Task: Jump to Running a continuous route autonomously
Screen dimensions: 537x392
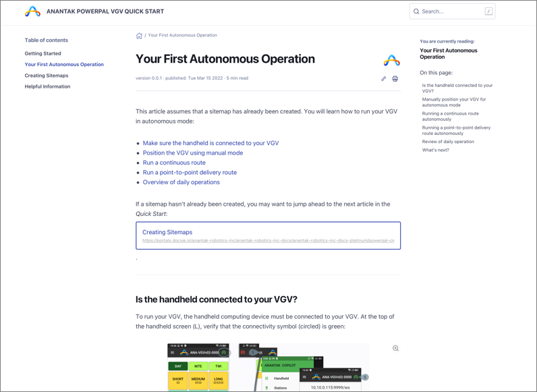Action: tap(451, 116)
